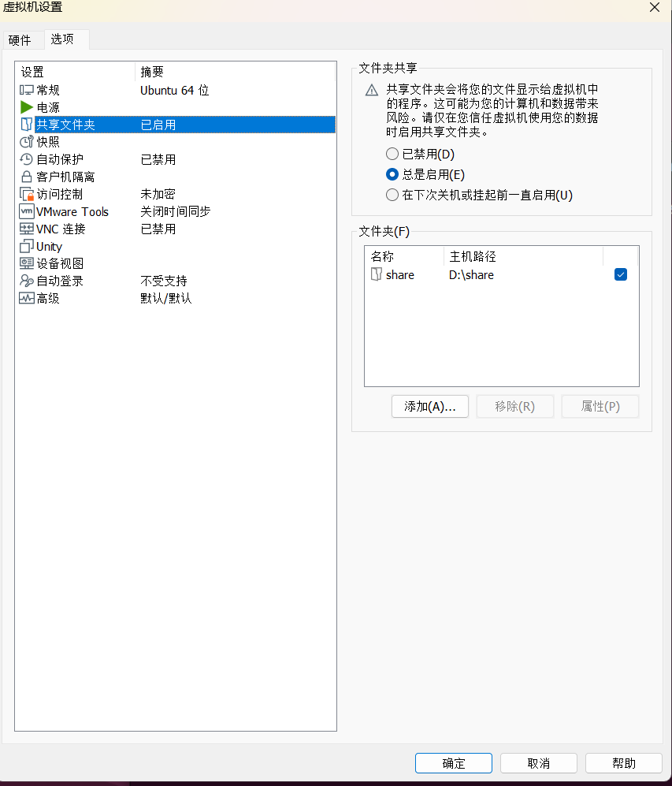The image size is (672, 786).
Task: Click the warning triangle icon
Action: click(372, 90)
